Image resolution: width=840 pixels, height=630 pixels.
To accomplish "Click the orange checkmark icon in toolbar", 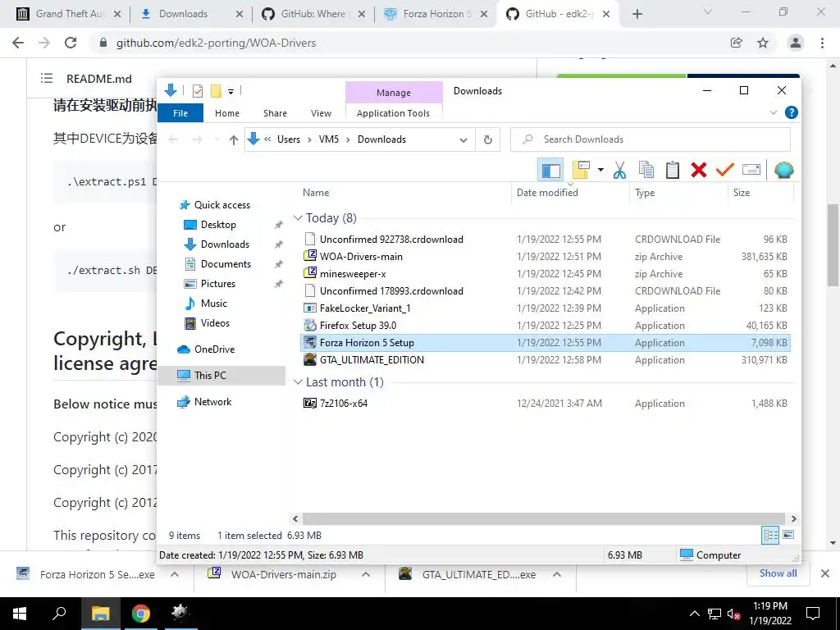I will click(725, 171).
